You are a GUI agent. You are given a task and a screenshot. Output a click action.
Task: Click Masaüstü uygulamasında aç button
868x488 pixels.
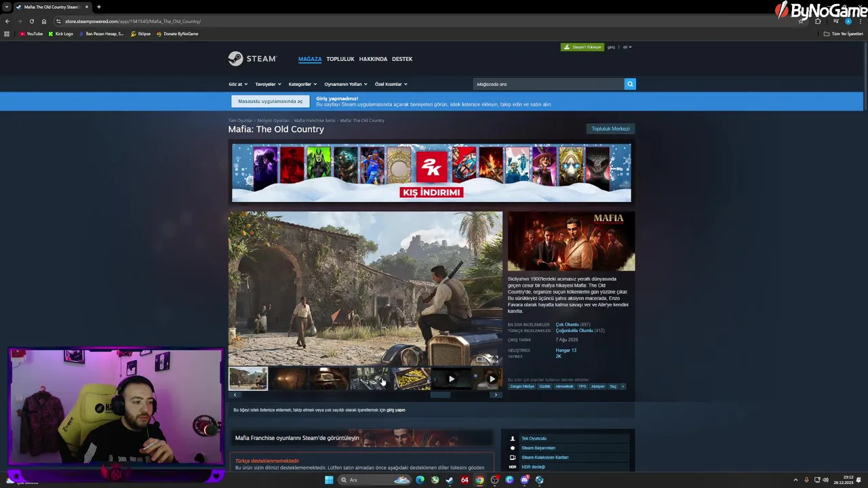271,102
